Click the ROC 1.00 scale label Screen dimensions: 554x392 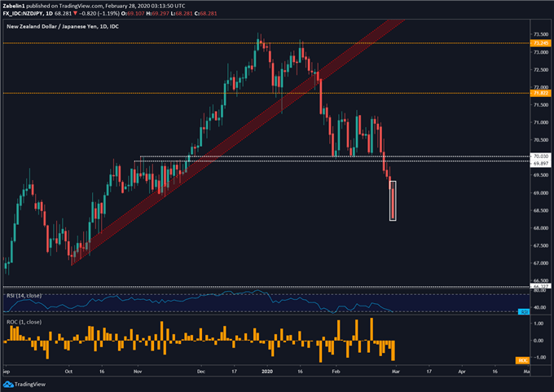click(x=539, y=323)
